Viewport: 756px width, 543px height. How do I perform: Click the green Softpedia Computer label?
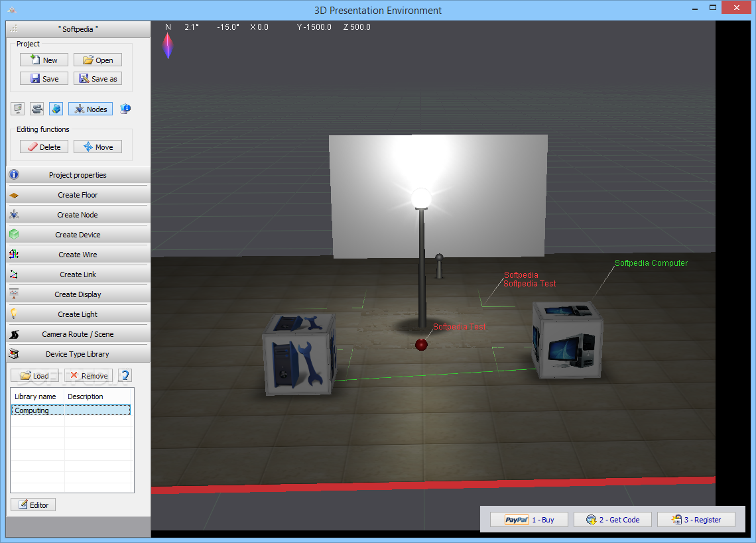(x=651, y=263)
